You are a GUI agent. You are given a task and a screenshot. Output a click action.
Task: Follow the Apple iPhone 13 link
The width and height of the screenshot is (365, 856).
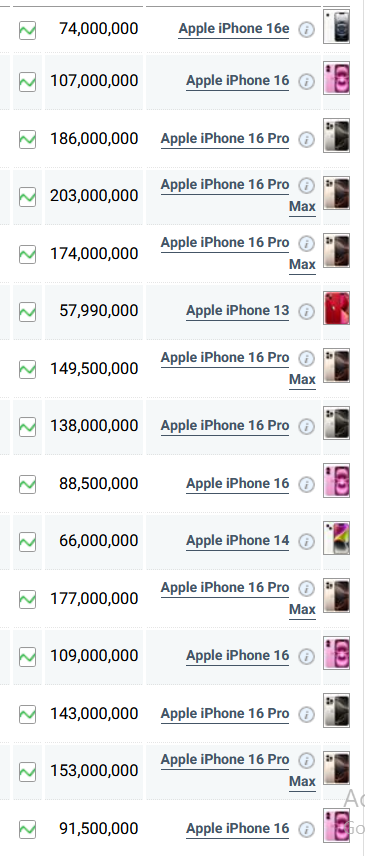237,311
